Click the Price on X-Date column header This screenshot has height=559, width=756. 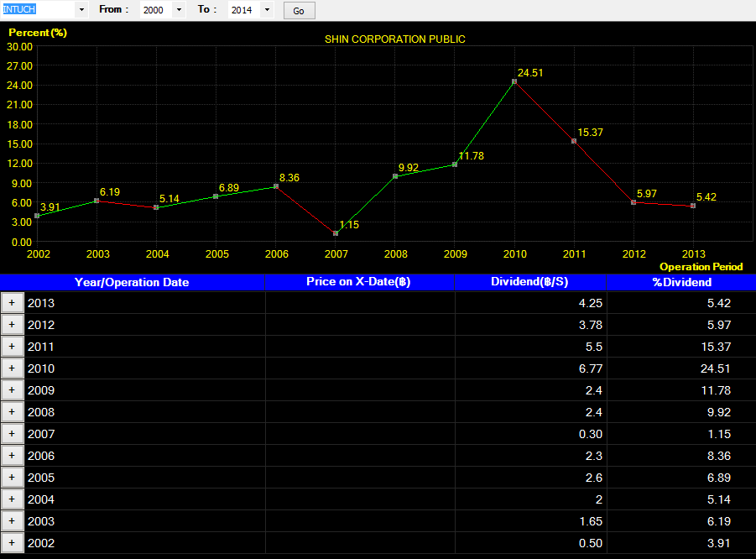click(x=359, y=282)
